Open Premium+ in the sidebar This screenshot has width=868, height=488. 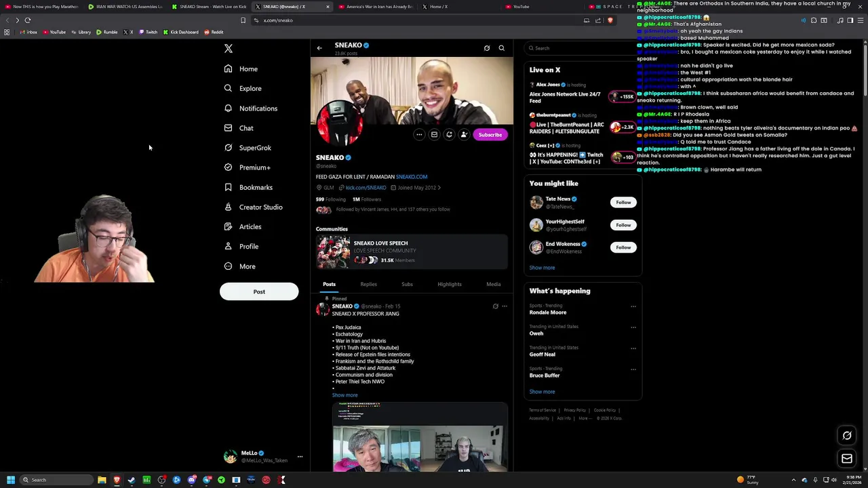(x=247, y=167)
